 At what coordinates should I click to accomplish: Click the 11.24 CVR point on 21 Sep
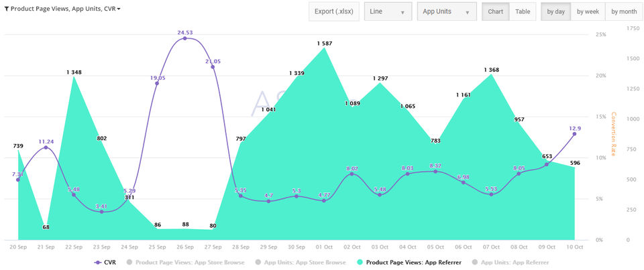point(46,147)
